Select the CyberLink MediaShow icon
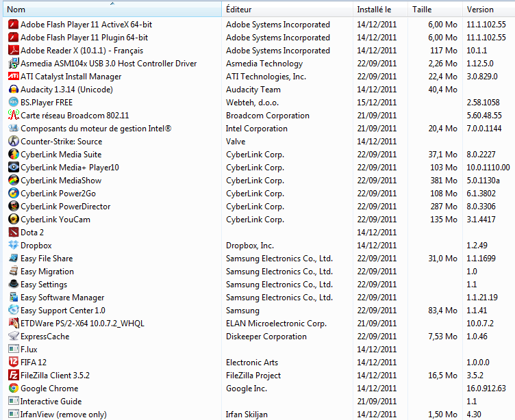Viewport: 515px width, 420px height. pyautogui.click(x=14, y=181)
